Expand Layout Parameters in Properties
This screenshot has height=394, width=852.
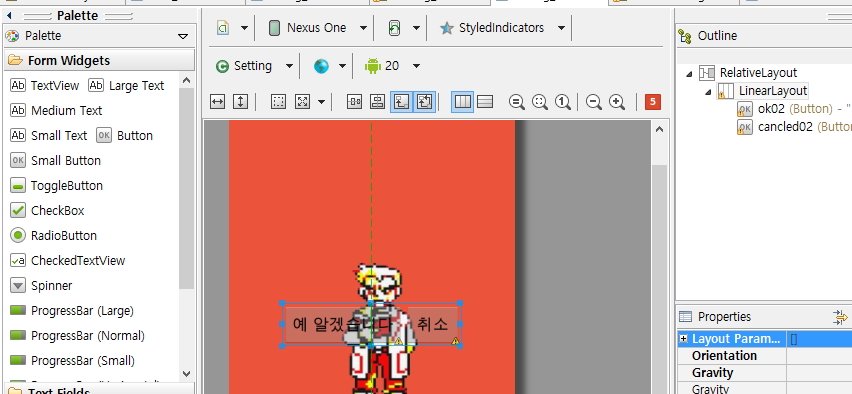point(684,339)
